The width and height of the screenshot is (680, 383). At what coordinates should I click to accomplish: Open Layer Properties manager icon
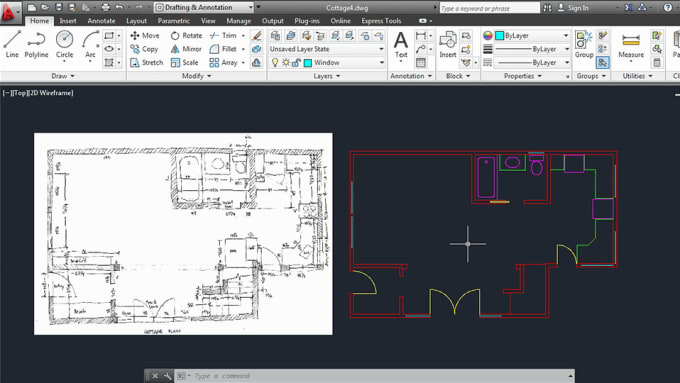[275, 36]
